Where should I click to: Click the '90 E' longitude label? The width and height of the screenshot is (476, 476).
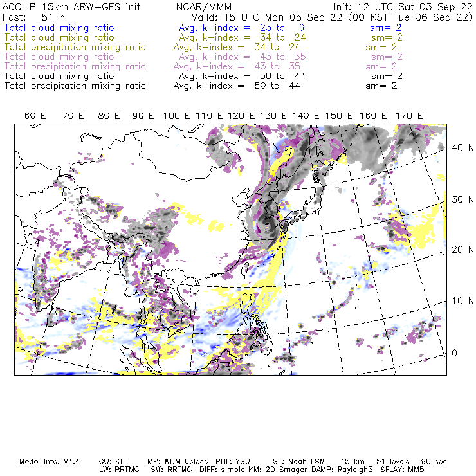[143, 116]
